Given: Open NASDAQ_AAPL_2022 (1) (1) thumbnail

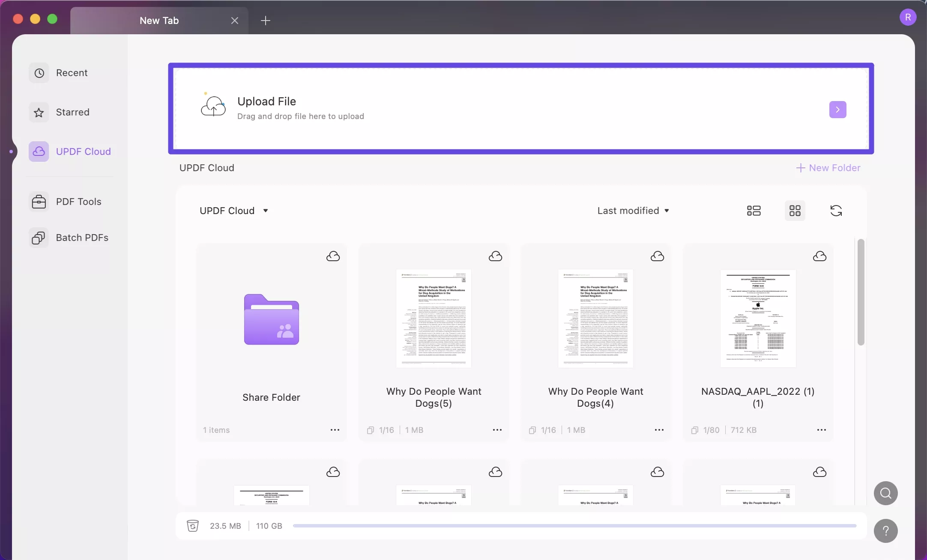Looking at the screenshot, I should (x=758, y=319).
